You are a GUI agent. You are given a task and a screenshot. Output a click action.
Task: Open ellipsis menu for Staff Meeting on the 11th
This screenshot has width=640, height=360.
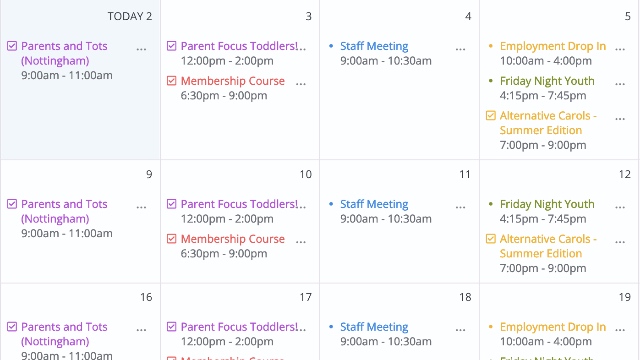pyautogui.click(x=460, y=207)
